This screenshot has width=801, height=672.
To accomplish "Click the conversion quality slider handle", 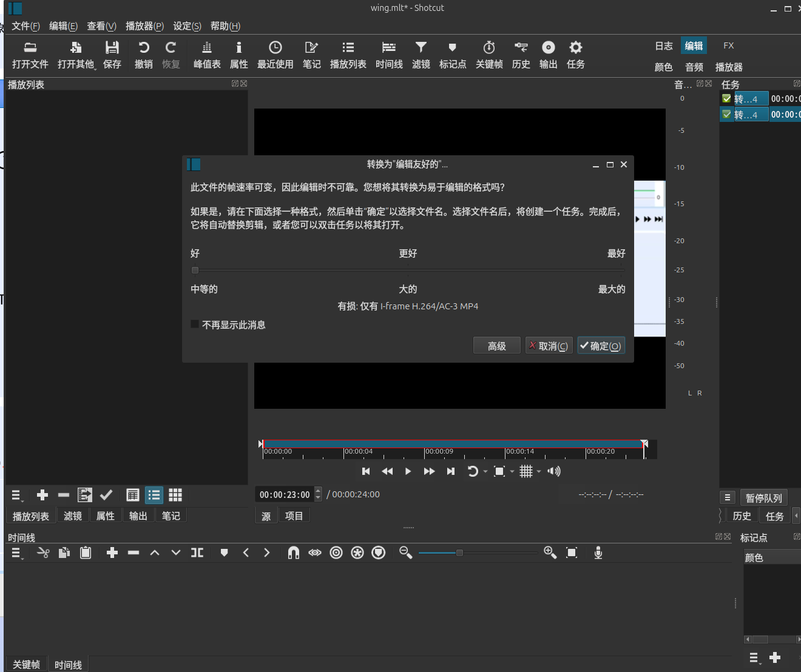I will point(195,270).
